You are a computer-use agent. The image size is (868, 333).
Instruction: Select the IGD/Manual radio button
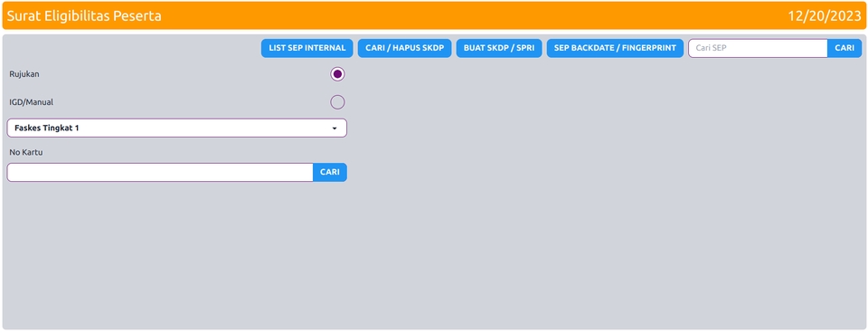tap(337, 102)
